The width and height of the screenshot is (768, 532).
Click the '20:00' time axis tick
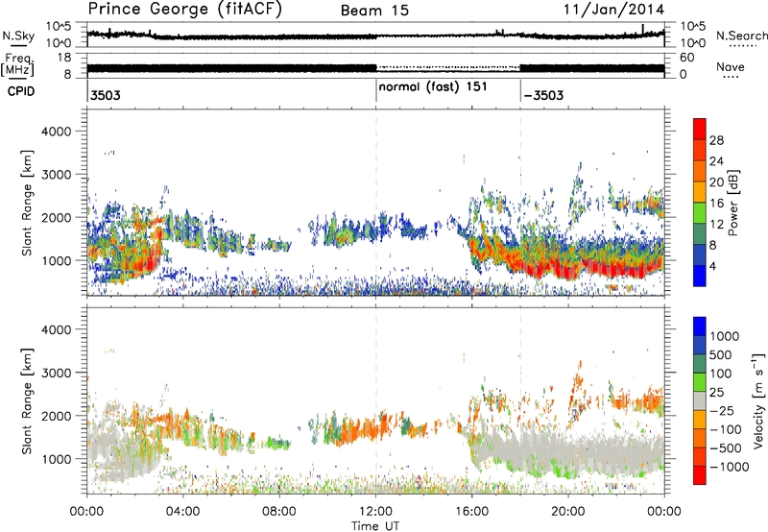click(x=567, y=512)
